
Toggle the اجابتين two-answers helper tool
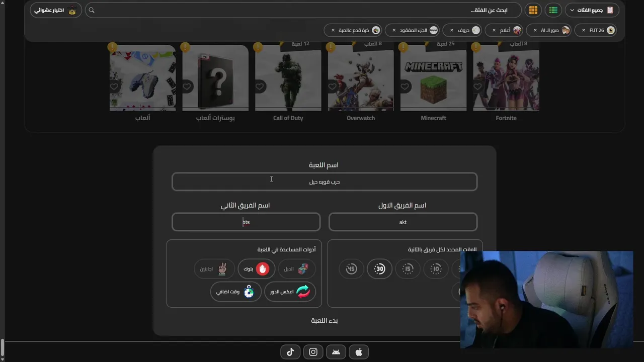(214, 269)
